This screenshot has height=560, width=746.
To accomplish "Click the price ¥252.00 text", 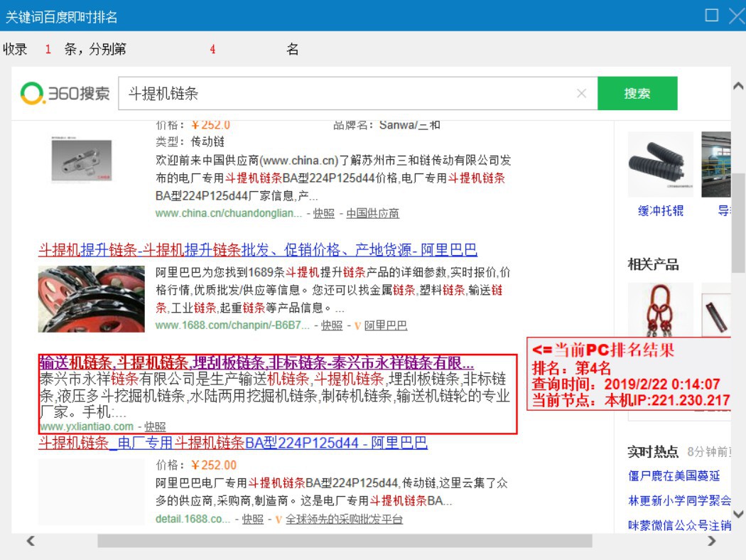I will 214,465.
